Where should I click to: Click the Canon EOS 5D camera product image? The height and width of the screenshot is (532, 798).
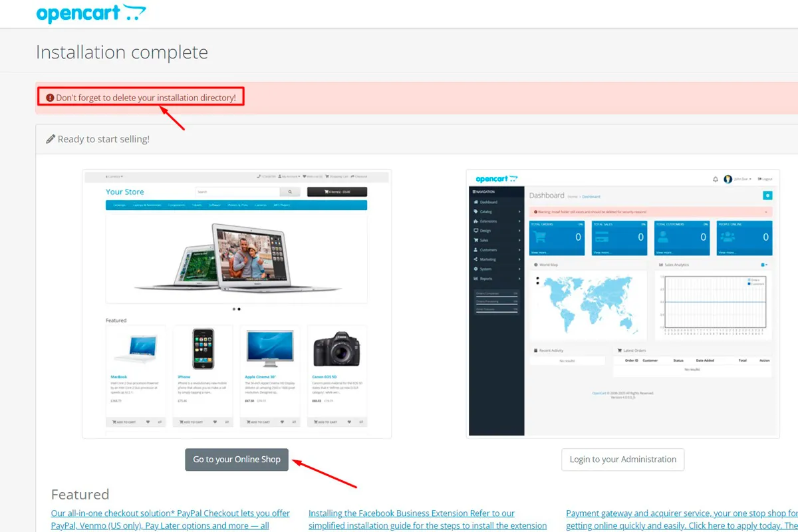pyautogui.click(x=336, y=349)
